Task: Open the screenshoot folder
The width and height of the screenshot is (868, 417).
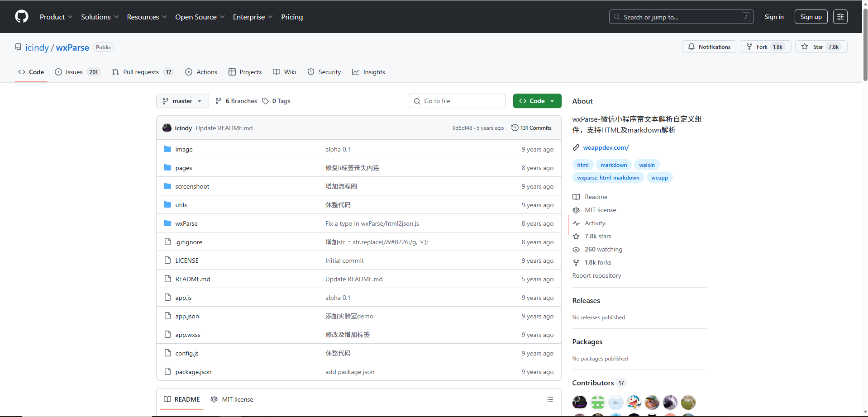Action: point(192,186)
